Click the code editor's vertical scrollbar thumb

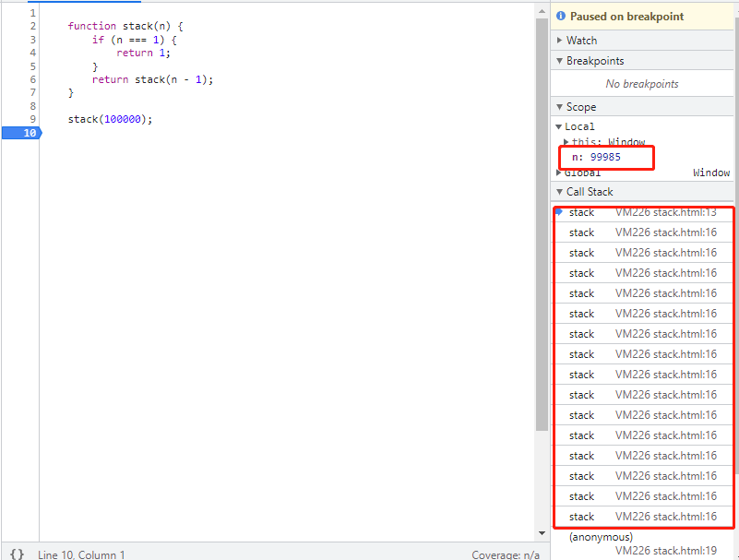click(x=542, y=221)
